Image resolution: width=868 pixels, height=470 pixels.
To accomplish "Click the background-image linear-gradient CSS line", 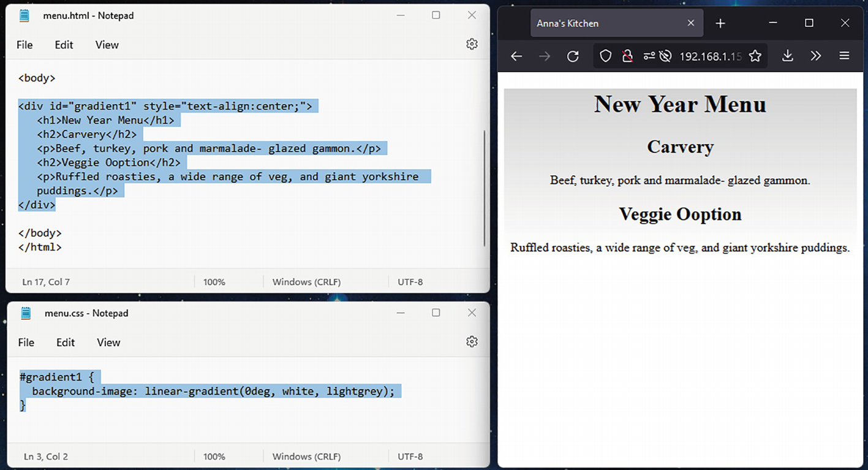I will 214,392.
